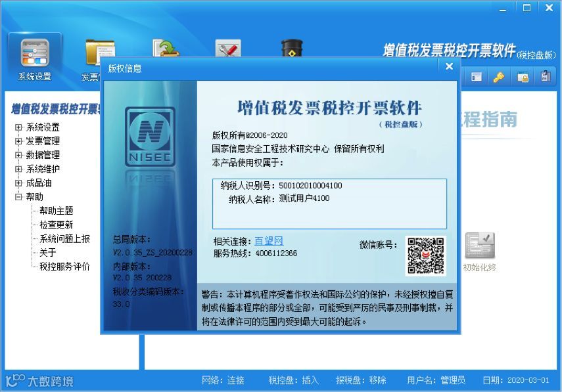The height and width of the screenshot is (392, 562).
Task: Click 网络: 连接 in status bar
Action: [x=223, y=380]
